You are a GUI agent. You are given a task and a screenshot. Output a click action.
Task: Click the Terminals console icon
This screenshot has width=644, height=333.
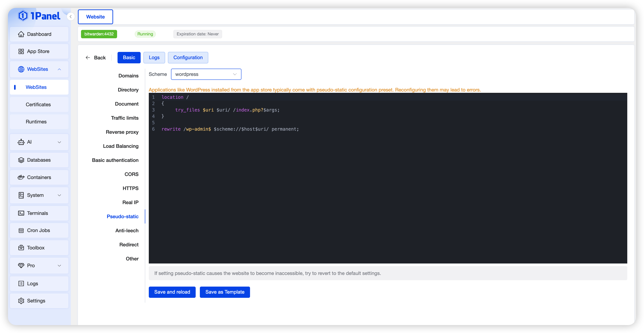click(x=21, y=213)
